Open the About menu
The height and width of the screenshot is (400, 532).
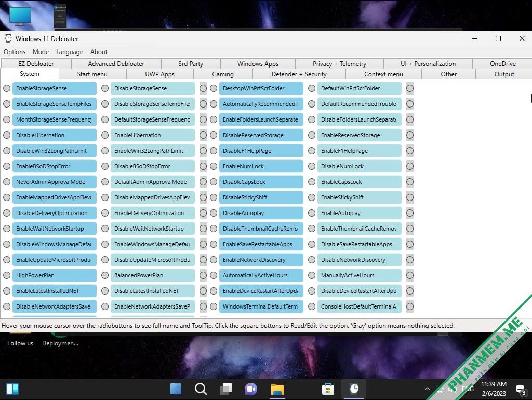[99, 52]
